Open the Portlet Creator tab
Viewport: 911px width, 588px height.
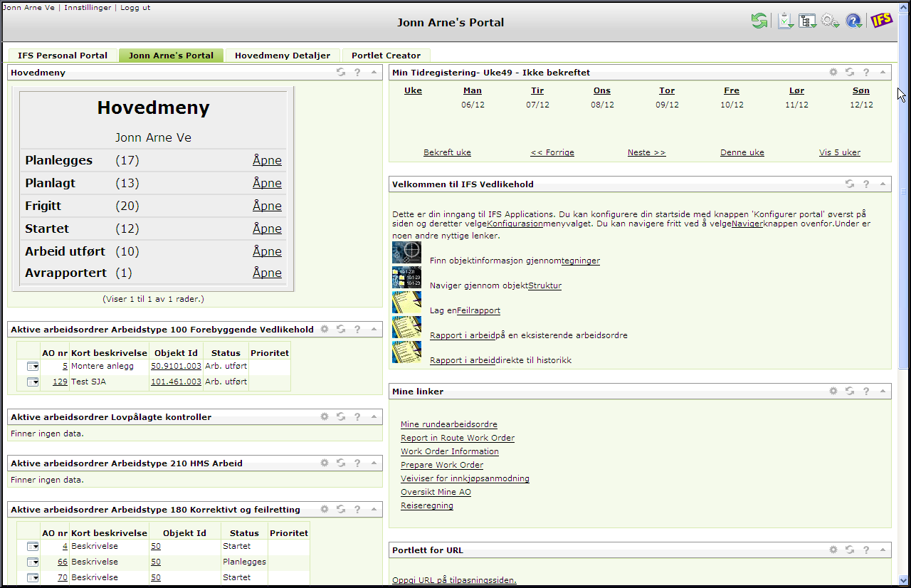(386, 55)
